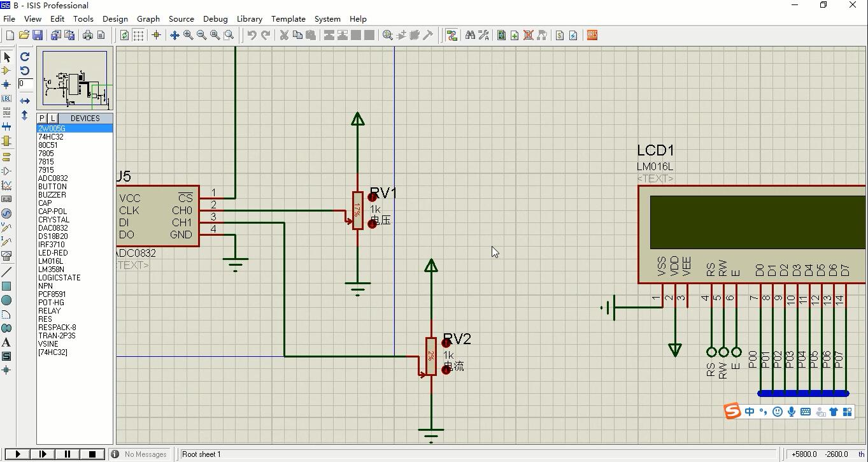Image resolution: width=868 pixels, height=462 pixels.
Task: Open search and tag with binoculars icon
Action: tap(470, 35)
